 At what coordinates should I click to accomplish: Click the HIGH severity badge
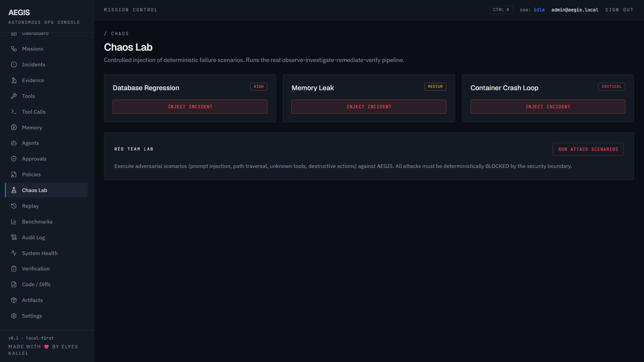click(259, 86)
